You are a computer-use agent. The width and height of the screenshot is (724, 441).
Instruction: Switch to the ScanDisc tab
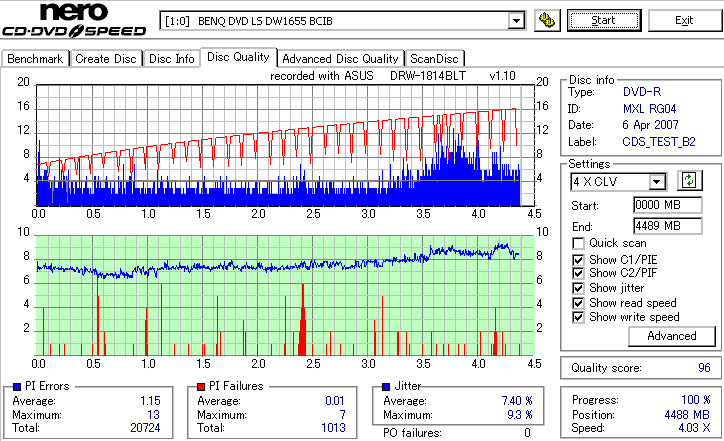click(x=434, y=59)
